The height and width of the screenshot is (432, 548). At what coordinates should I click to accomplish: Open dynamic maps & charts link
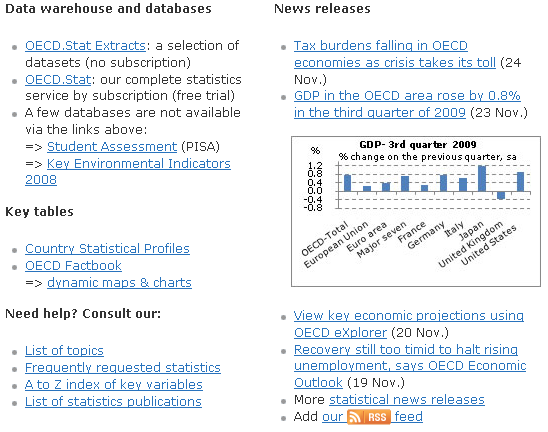[119, 282]
